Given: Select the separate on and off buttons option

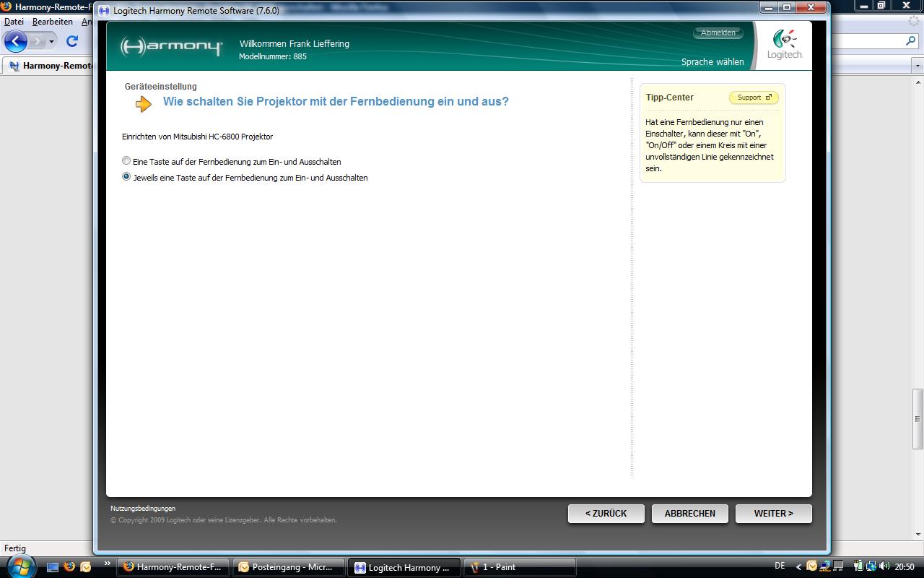Looking at the screenshot, I should [126, 177].
